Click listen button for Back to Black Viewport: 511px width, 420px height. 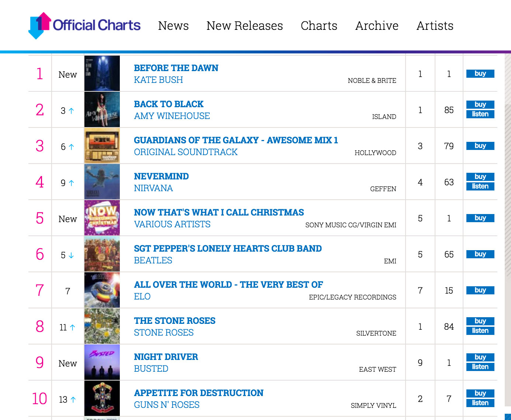pyautogui.click(x=480, y=114)
